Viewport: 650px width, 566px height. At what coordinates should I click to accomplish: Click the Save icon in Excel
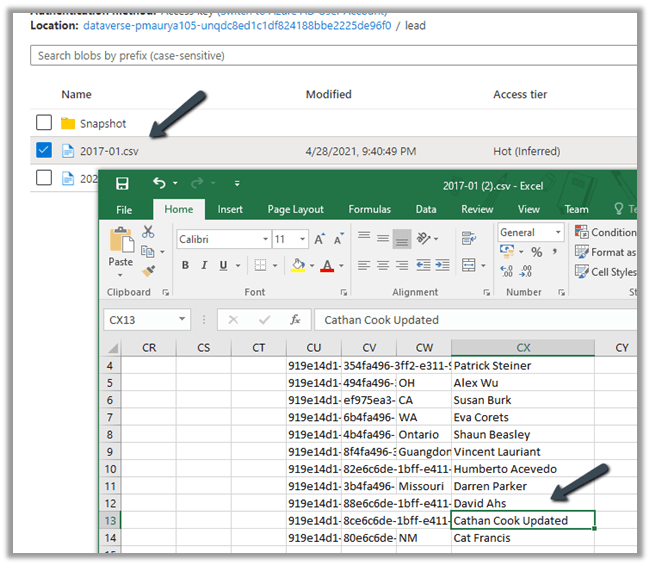[122, 184]
